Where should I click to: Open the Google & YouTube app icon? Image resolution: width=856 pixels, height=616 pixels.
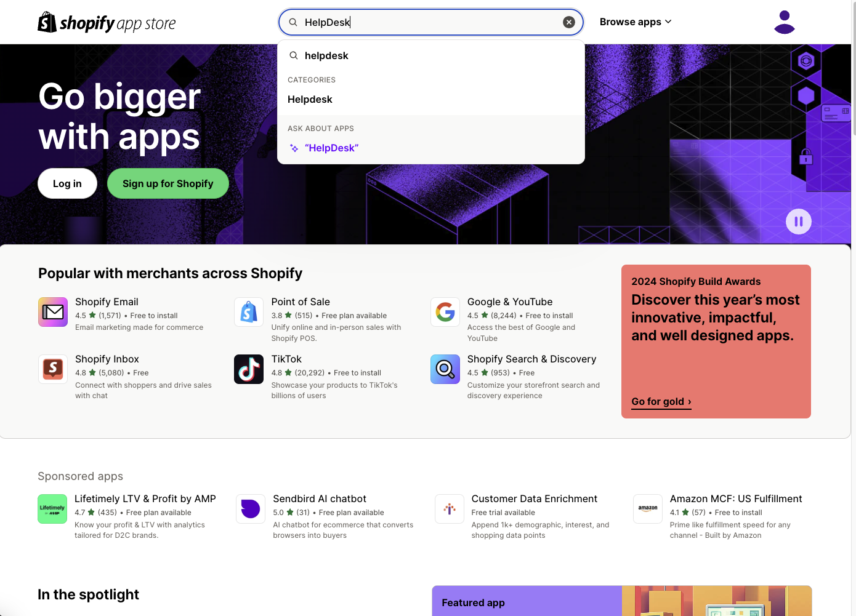445,312
